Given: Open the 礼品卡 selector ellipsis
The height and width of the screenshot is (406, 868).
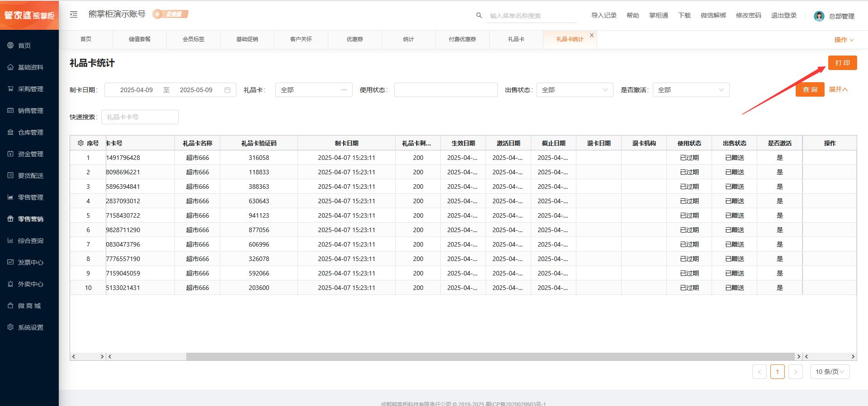Looking at the screenshot, I should coord(344,90).
